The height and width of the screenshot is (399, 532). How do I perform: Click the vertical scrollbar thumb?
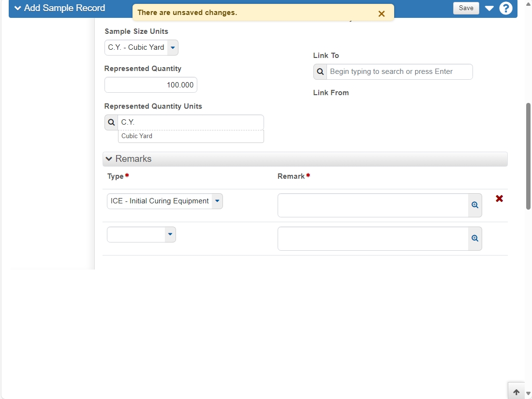(x=528, y=156)
